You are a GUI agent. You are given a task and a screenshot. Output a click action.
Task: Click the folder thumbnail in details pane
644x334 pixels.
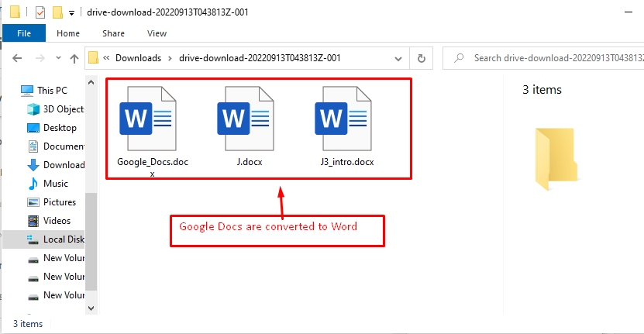[x=556, y=159]
